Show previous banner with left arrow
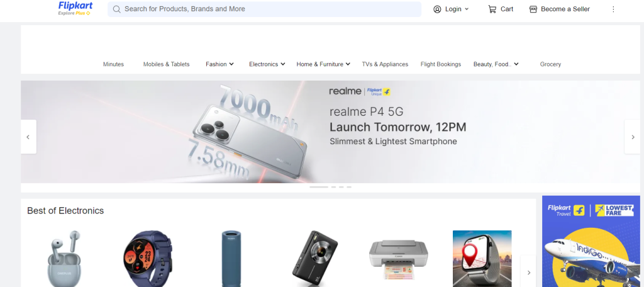Image resolution: width=644 pixels, height=287 pixels. [x=28, y=137]
